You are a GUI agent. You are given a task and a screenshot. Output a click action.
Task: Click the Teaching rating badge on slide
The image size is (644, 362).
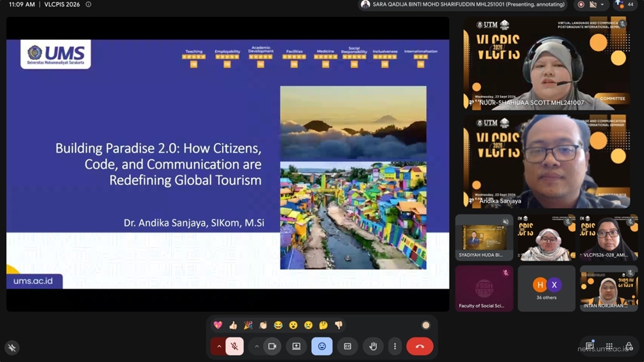pyautogui.click(x=194, y=58)
